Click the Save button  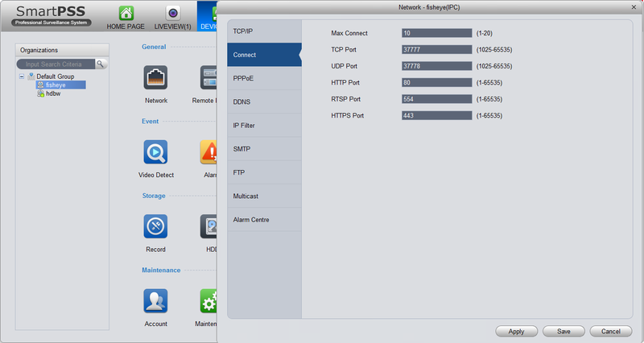click(563, 331)
